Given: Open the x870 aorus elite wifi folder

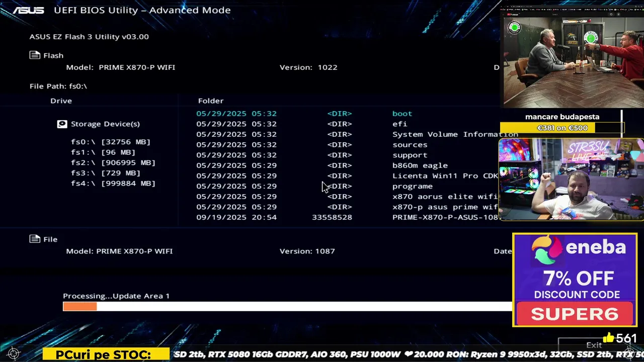Looking at the screenshot, I should pyautogui.click(x=445, y=196).
